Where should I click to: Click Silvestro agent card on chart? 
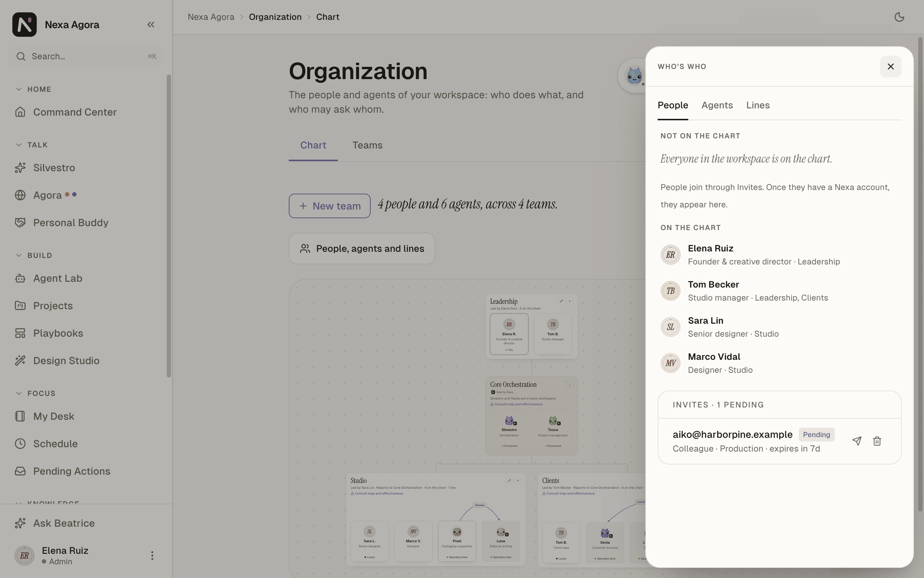[509, 431]
